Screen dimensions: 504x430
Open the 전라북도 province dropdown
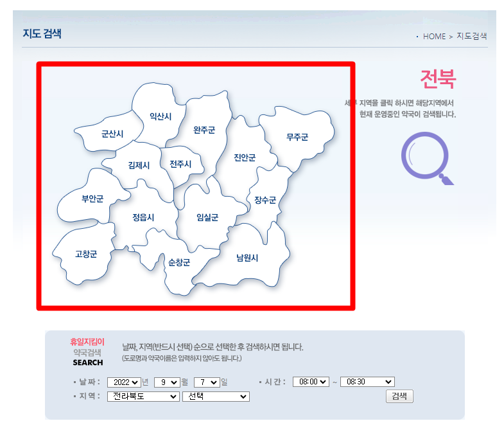coord(143,397)
